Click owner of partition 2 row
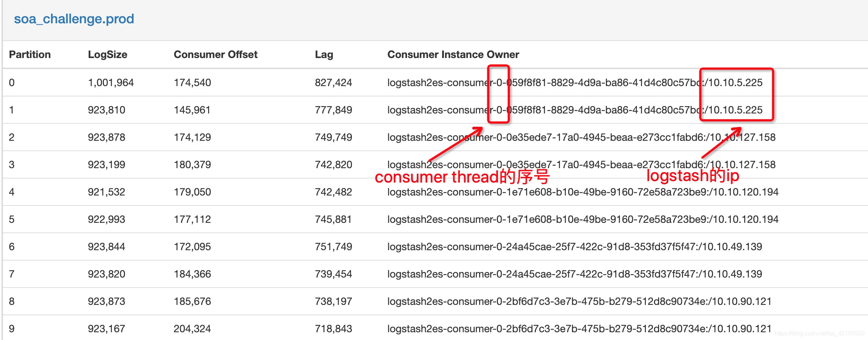This screenshot has height=340, width=868. pos(582,137)
